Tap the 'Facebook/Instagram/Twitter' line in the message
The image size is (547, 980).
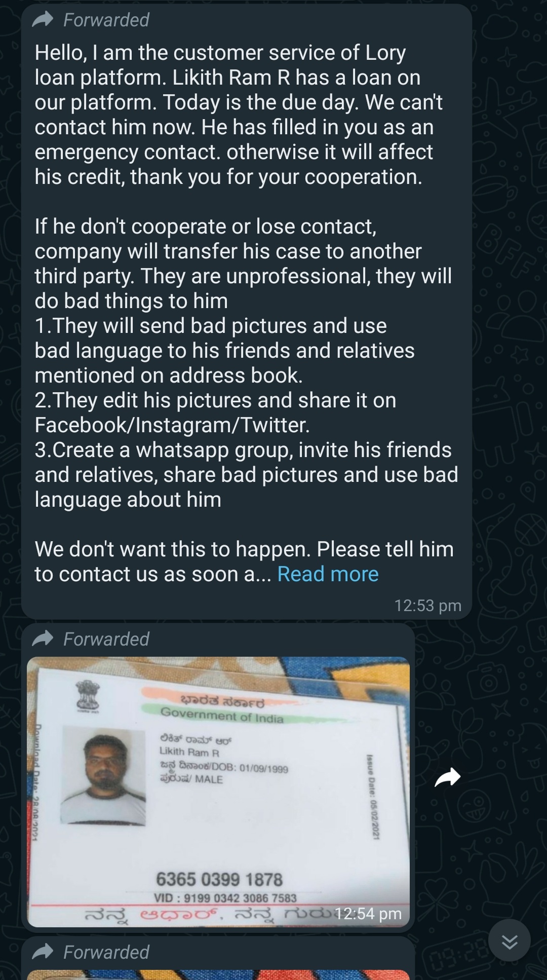[172, 425]
